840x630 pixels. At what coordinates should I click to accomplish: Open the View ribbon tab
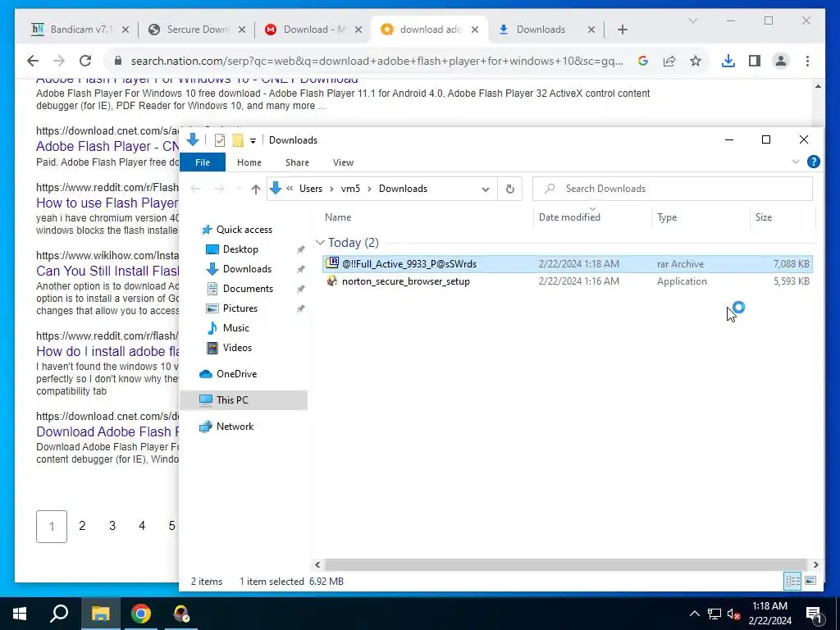(343, 162)
